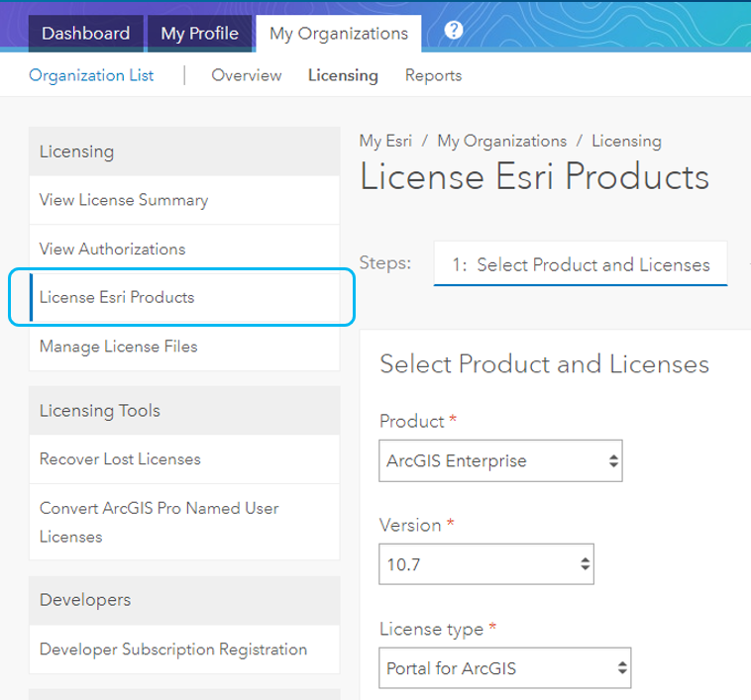The width and height of the screenshot is (751, 700).
Task: Click the Developers section header
Action: (x=184, y=600)
